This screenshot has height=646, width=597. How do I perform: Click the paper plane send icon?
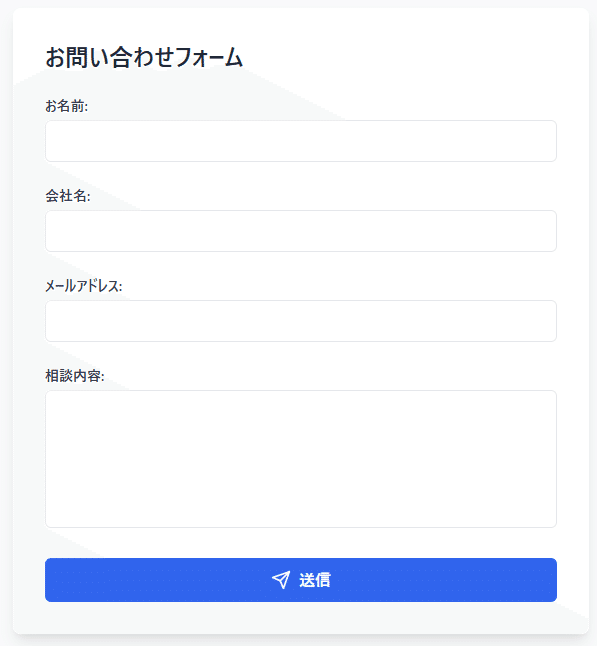[x=281, y=580]
